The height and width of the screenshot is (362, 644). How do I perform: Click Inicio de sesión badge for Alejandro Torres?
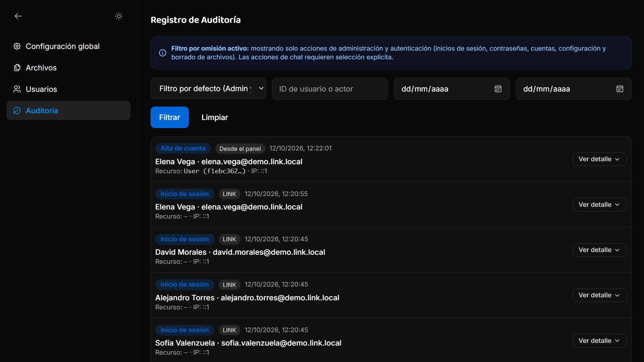click(184, 285)
